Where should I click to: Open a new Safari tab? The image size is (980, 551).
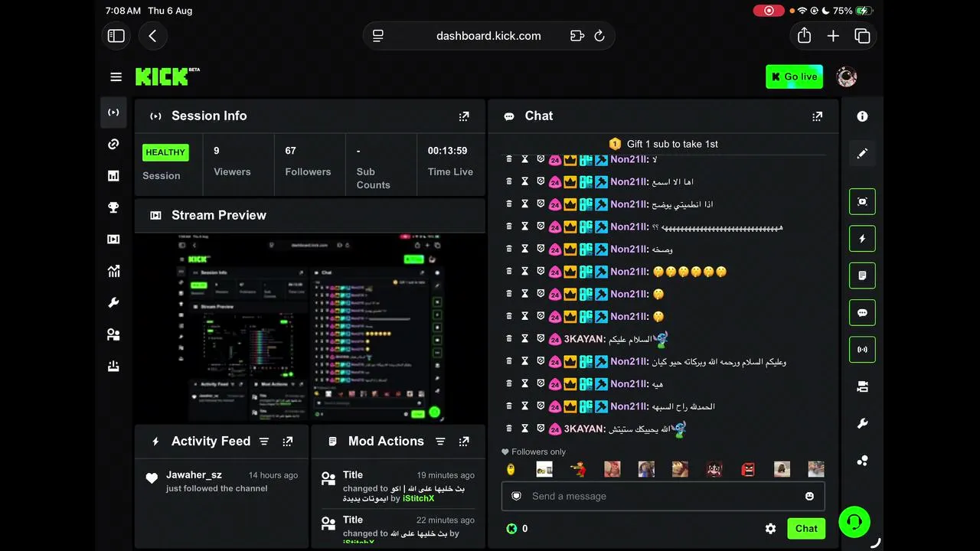point(833,36)
